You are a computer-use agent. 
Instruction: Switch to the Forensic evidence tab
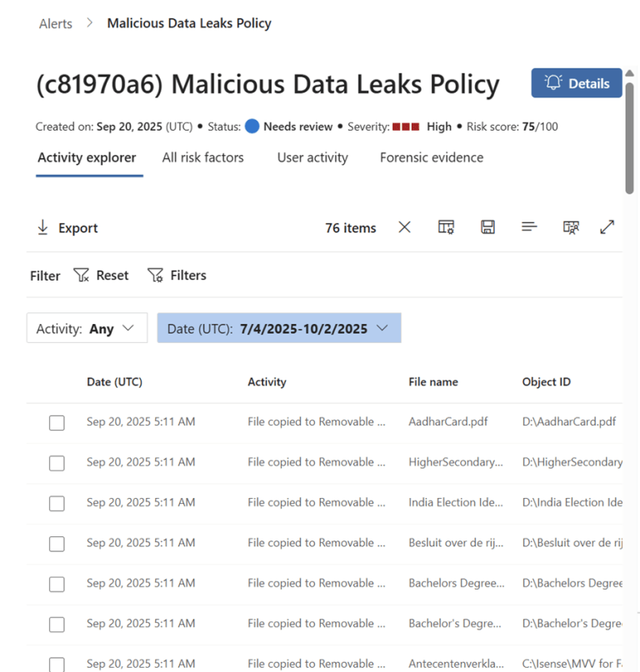(431, 157)
